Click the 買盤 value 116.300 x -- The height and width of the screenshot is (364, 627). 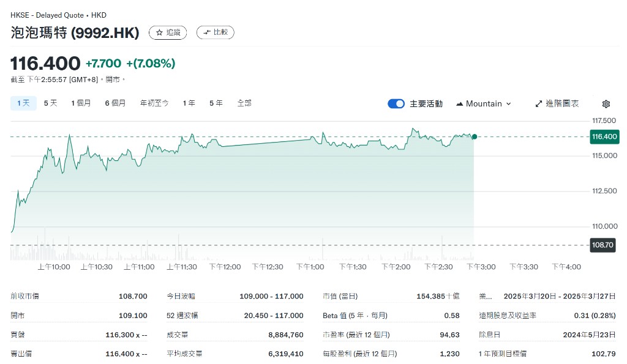click(x=126, y=335)
